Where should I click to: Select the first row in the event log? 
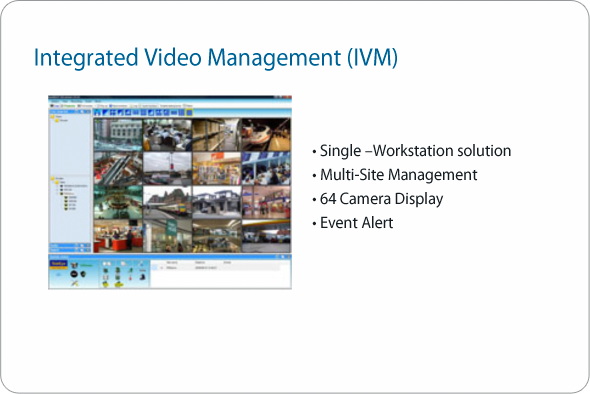point(215,268)
